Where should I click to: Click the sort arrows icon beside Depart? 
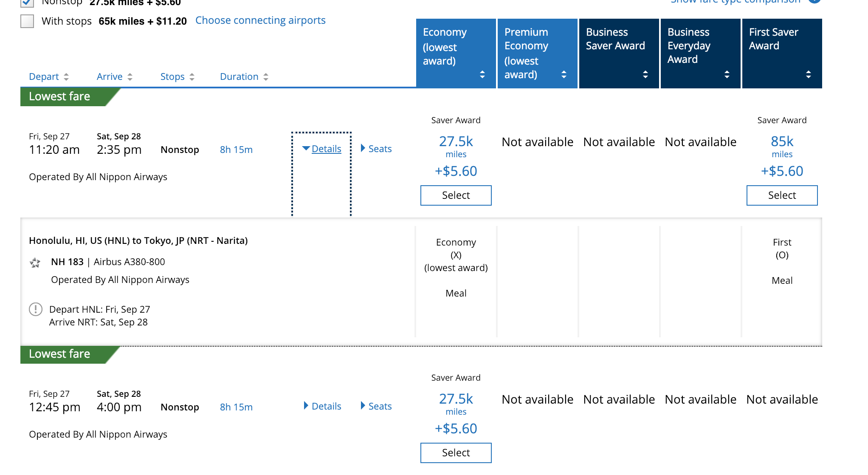66,77
